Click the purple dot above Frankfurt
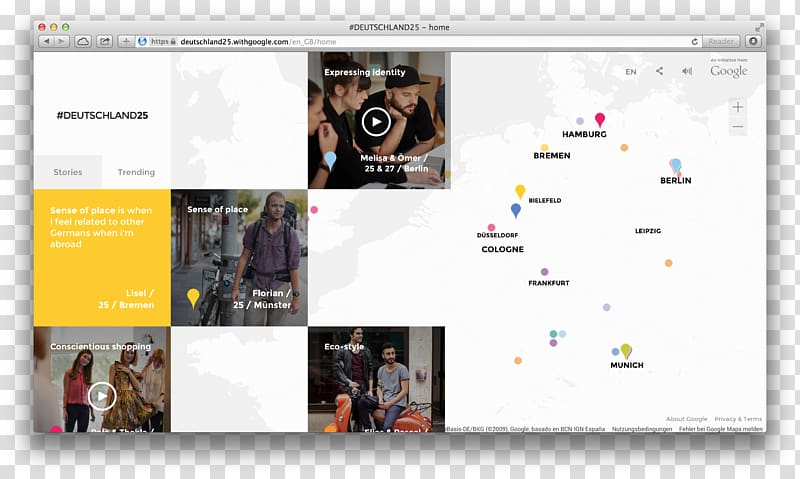 (544, 272)
